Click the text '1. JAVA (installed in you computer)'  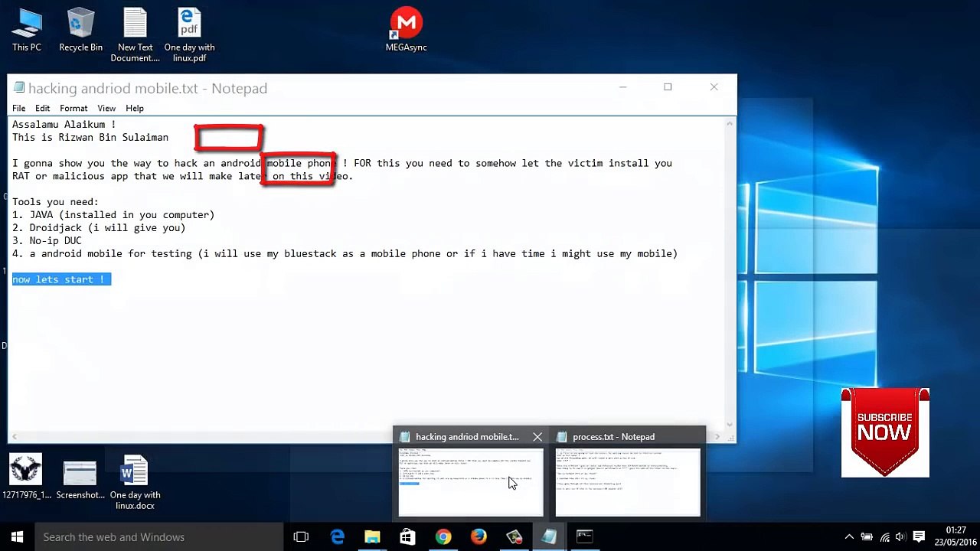coord(113,215)
